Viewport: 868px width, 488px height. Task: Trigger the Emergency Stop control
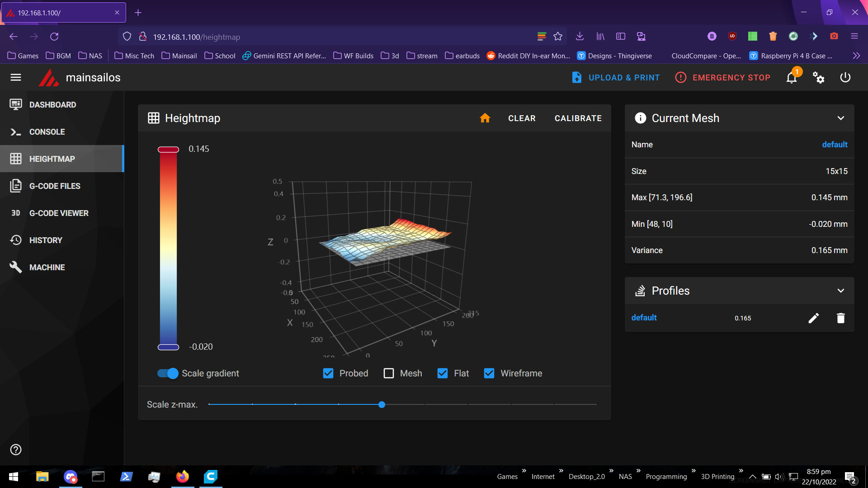[x=722, y=77]
